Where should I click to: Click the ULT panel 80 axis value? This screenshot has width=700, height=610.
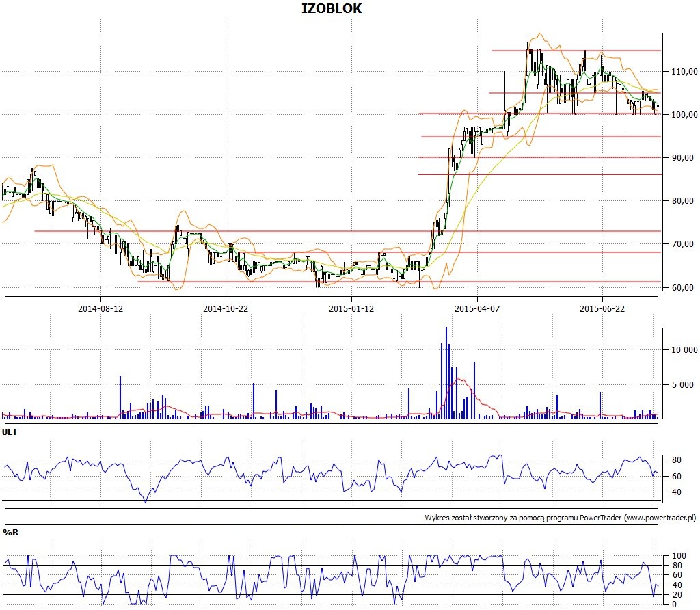click(x=676, y=460)
